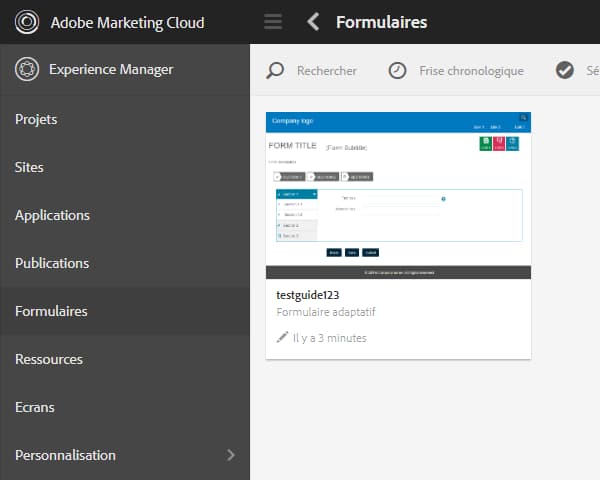Click the Frise chronologique clock icon
This screenshot has width=600, height=480.
click(398, 70)
